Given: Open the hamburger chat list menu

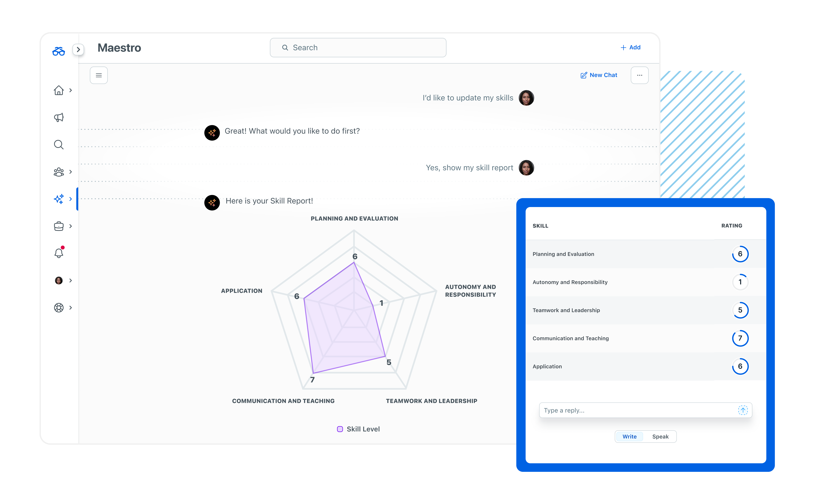Looking at the screenshot, I should (x=99, y=75).
